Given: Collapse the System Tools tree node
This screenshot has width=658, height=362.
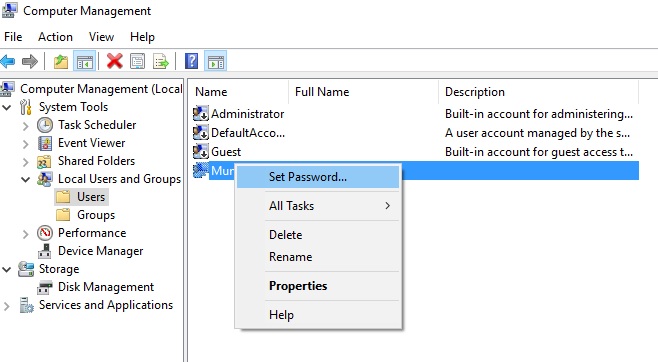Looking at the screenshot, I should pos(7,107).
